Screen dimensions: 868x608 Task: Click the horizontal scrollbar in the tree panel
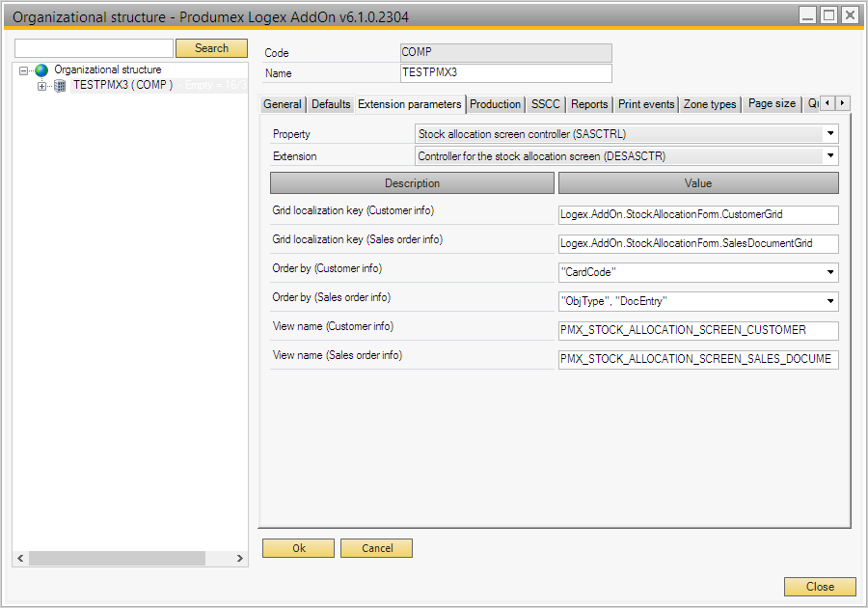(116, 559)
